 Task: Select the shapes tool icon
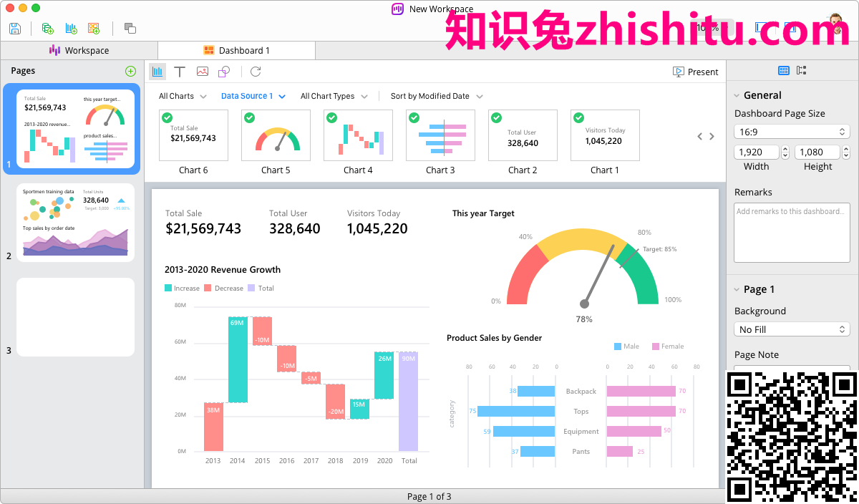click(224, 72)
